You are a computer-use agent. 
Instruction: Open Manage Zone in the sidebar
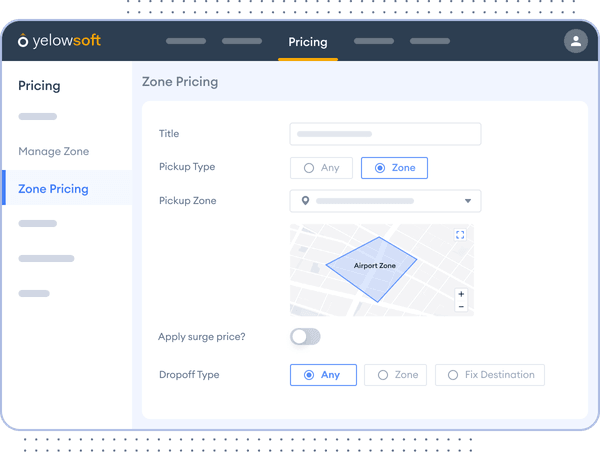(54, 151)
